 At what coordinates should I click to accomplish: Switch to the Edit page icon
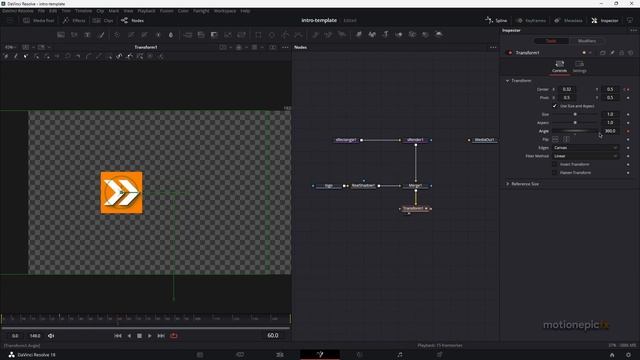coord(280,355)
